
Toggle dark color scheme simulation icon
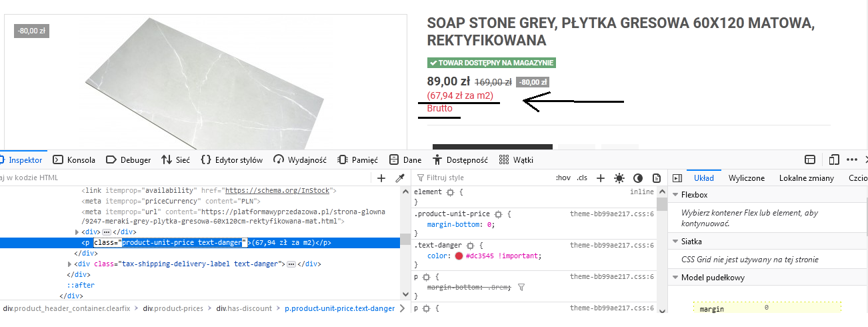(x=638, y=178)
